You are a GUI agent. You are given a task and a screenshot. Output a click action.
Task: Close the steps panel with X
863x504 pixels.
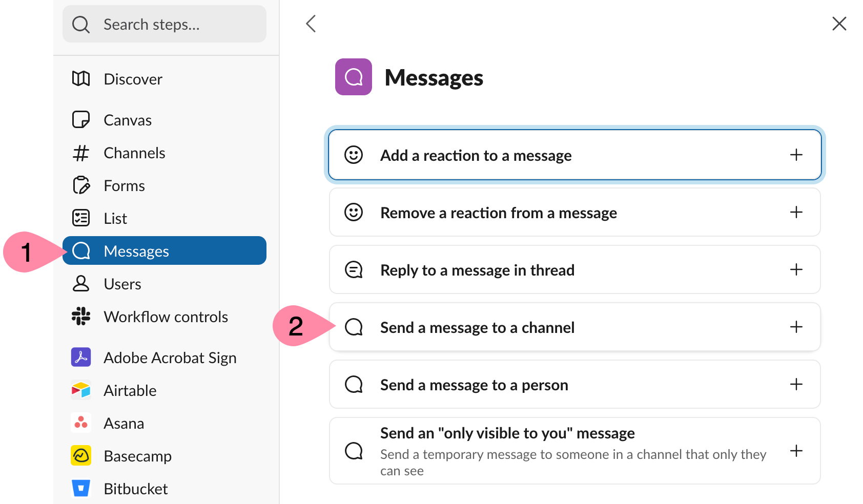click(839, 24)
